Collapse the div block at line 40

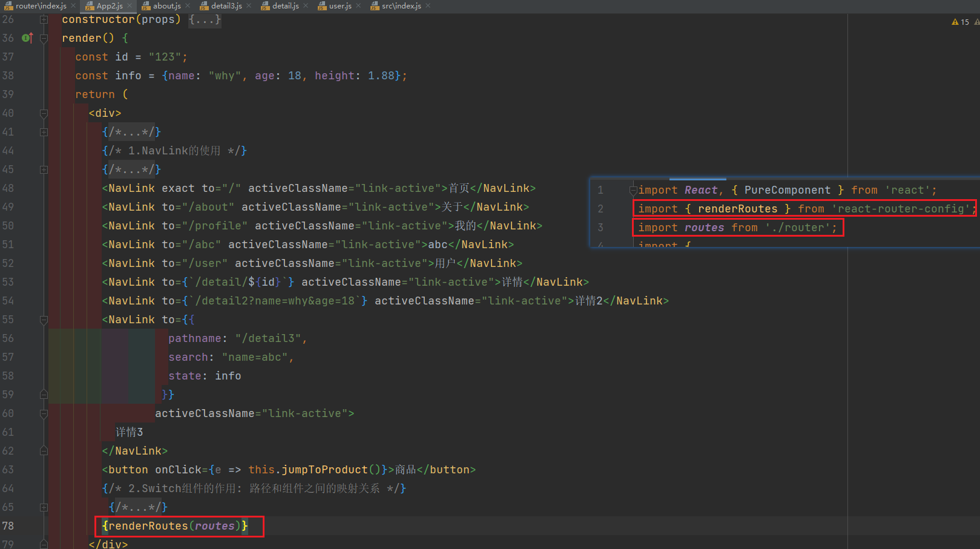click(x=44, y=113)
